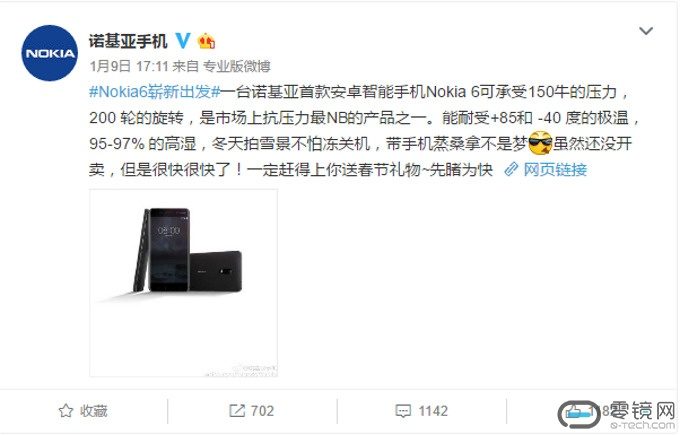Open the 网页链接 web link
The image size is (680, 435).
555,169
